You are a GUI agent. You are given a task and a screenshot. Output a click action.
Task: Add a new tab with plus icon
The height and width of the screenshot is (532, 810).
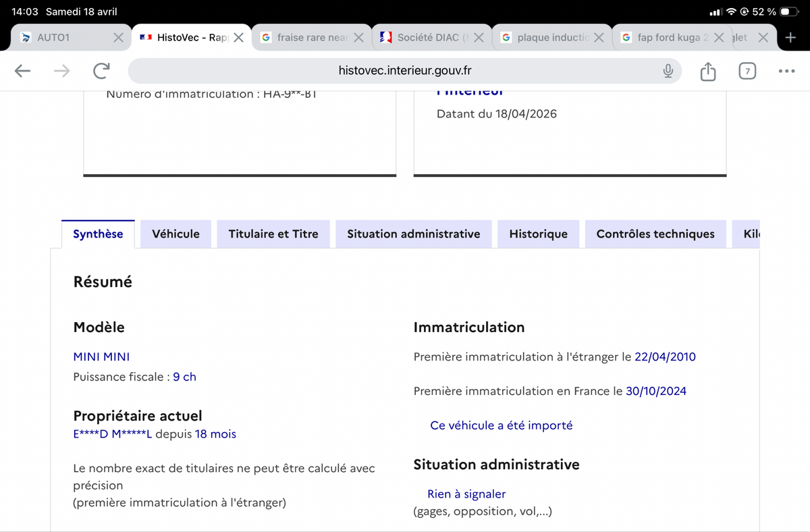click(x=791, y=38)
